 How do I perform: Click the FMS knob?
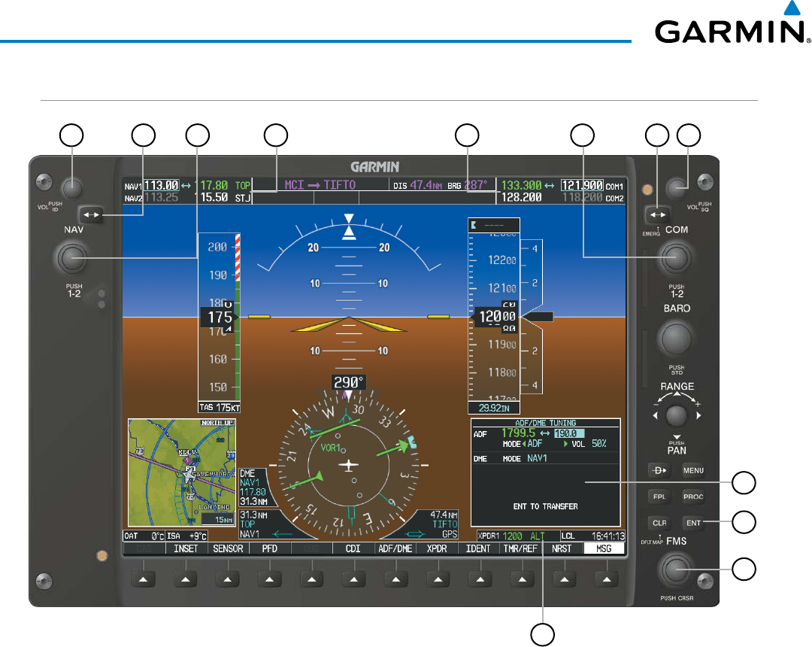tap(676, 570)
